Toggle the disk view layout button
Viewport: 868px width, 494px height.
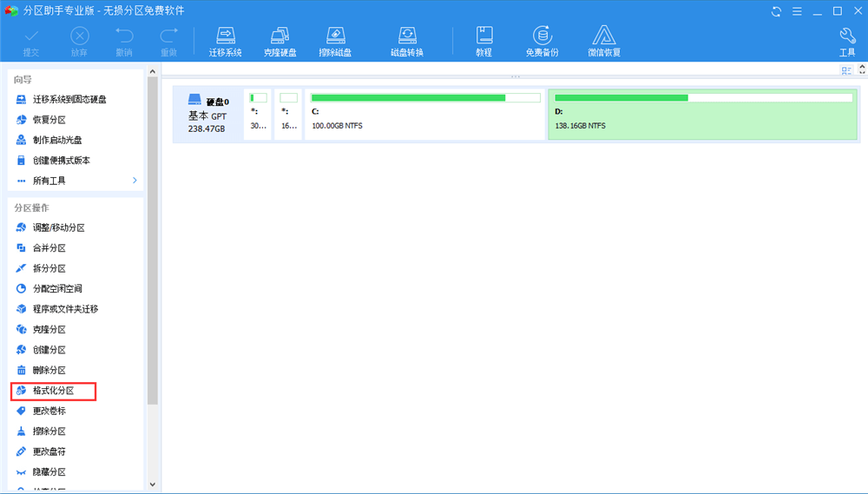(x=846, y=70)
